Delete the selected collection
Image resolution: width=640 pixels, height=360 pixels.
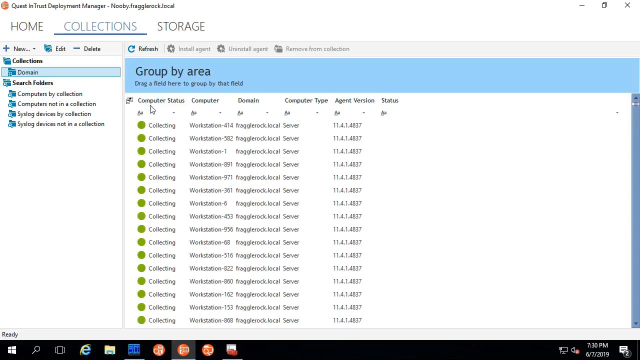(x=87, y=49)
